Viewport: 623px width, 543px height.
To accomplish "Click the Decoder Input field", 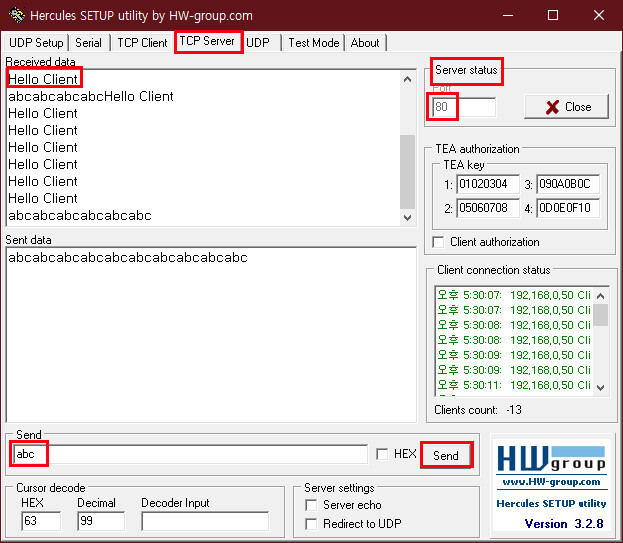I will (205, 521).
